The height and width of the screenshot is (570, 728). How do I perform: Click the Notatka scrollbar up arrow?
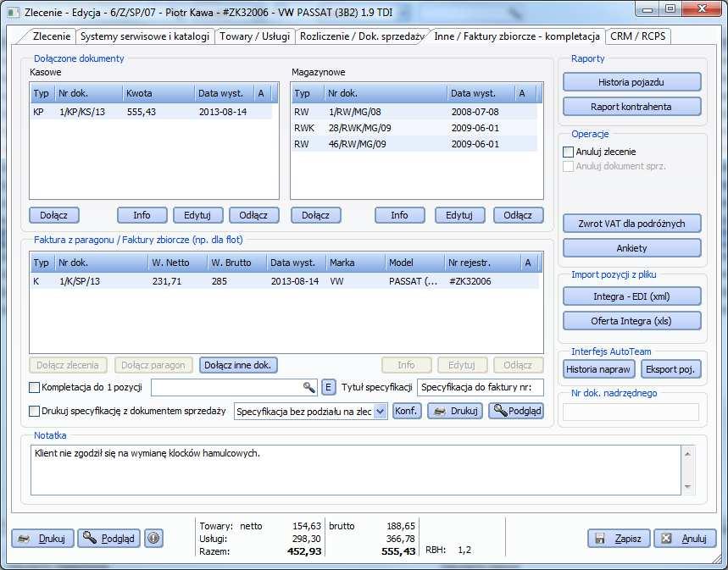[687, 453]
